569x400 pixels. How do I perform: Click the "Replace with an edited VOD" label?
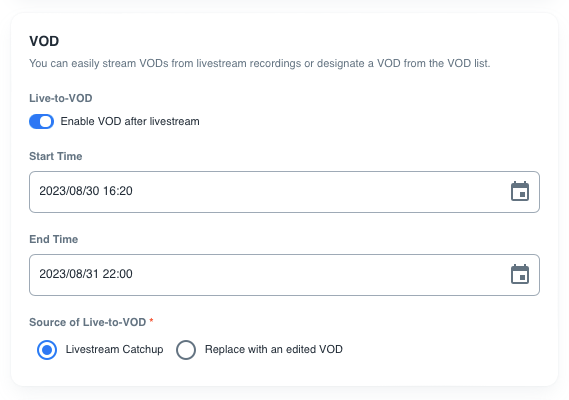click(274, 349)
